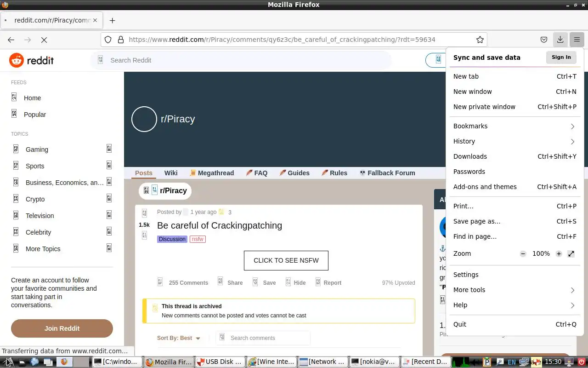Image resolution: width=588 pixels, height=368 pixels.
Task: Enter full screen mode from Zoom row
Action: (571, 254)
